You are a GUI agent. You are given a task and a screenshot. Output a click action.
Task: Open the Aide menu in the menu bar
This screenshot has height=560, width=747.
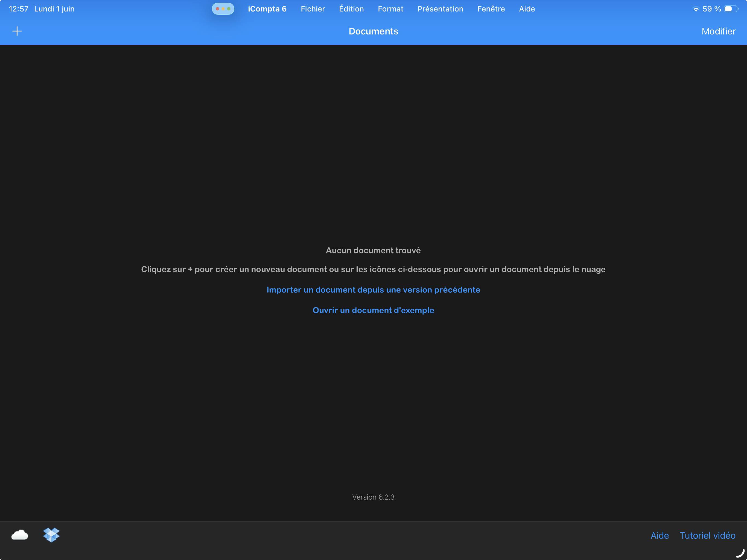click(x=527, y=9)
